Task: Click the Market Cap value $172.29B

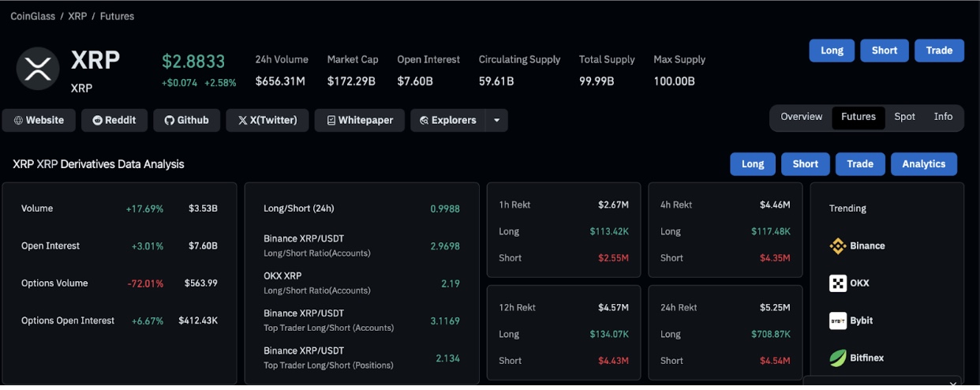Action: 351,81
